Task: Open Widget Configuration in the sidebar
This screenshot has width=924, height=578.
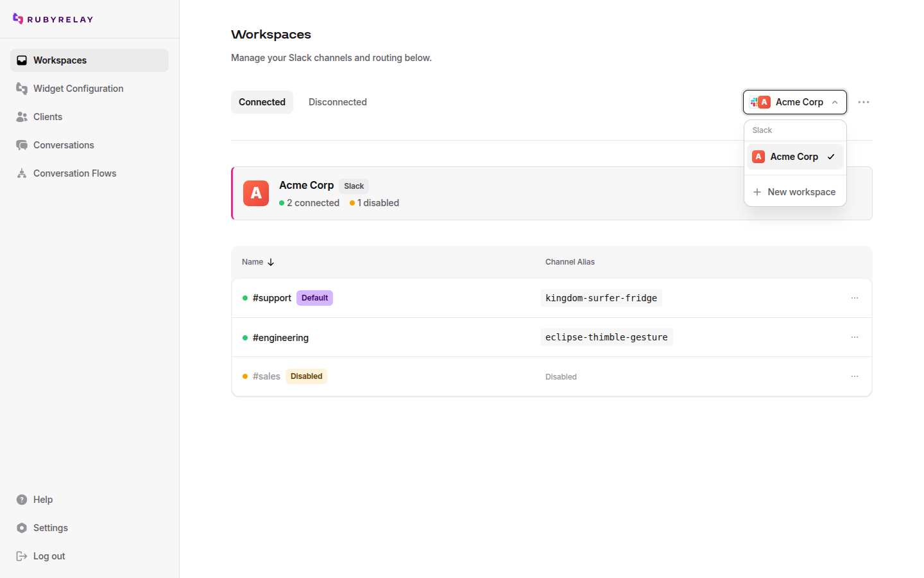Action: pos(89,89)
